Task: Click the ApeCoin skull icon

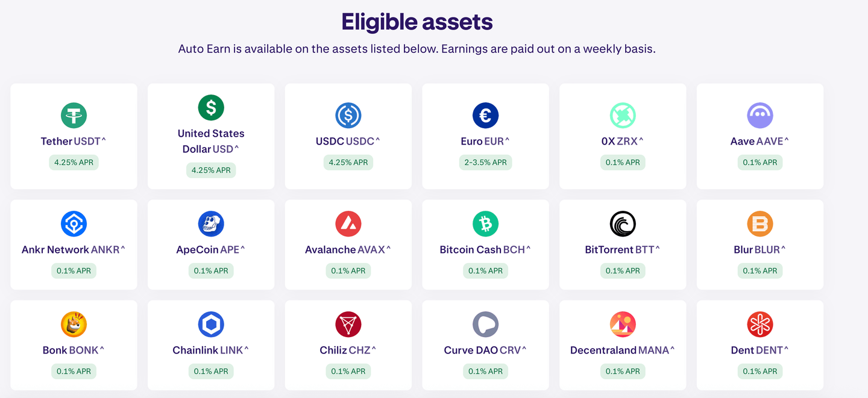Action: coord(211,224)
